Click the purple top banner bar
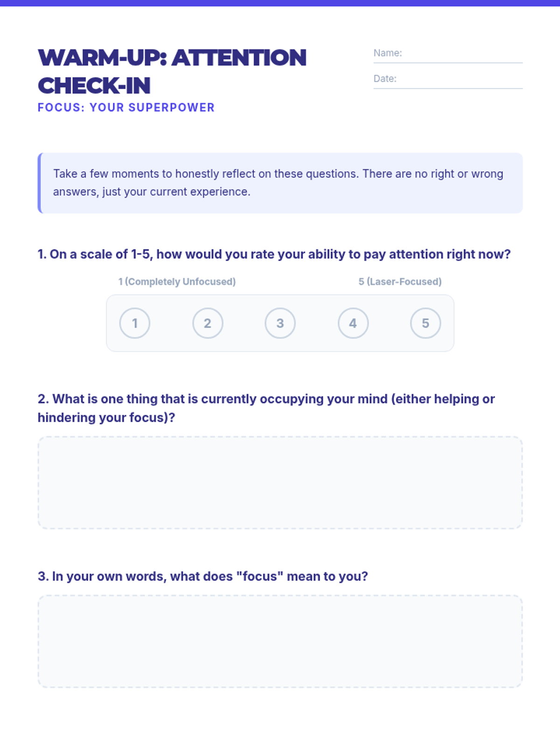The image size is (560, 747). [280, 3]
